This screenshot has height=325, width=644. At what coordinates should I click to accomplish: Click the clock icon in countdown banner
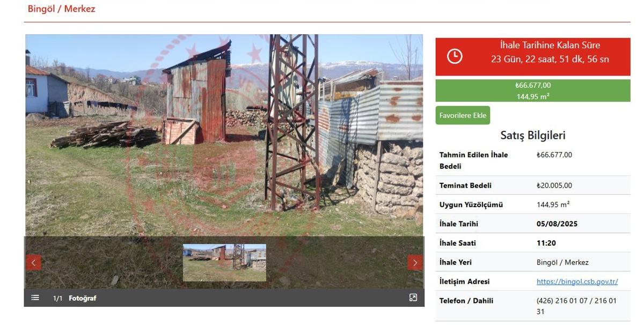pos(455,56)
